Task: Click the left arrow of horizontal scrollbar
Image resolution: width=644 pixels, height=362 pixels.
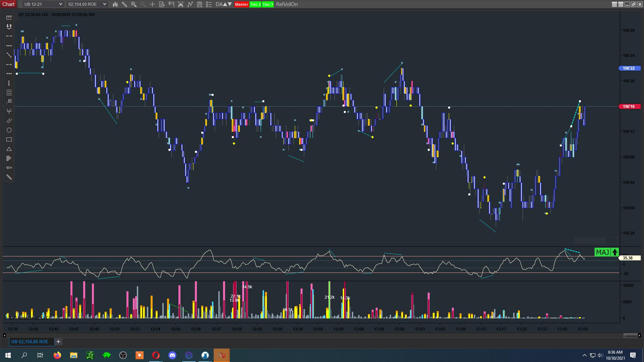Action: [5, 336]
